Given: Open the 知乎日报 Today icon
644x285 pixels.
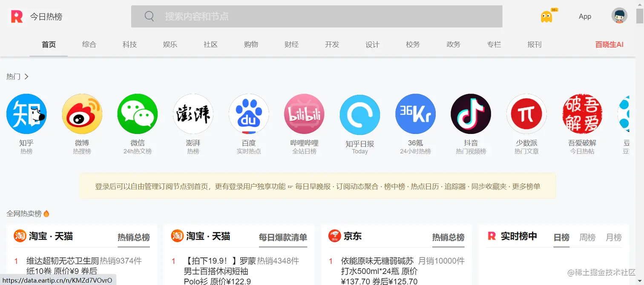Looking at the screenshot, I should (x=360, y=115).
